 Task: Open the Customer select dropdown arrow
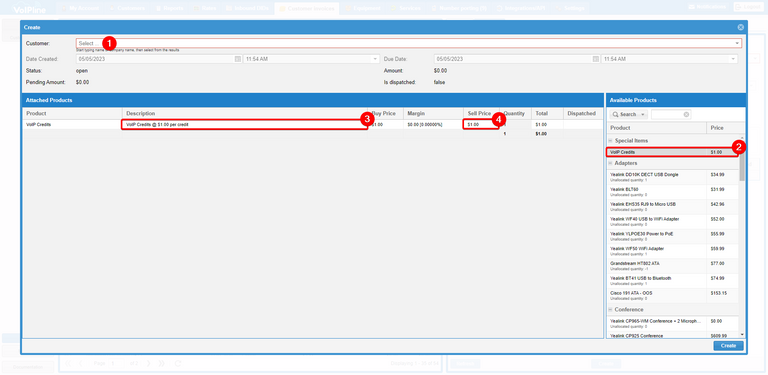(x=737, y=43)
